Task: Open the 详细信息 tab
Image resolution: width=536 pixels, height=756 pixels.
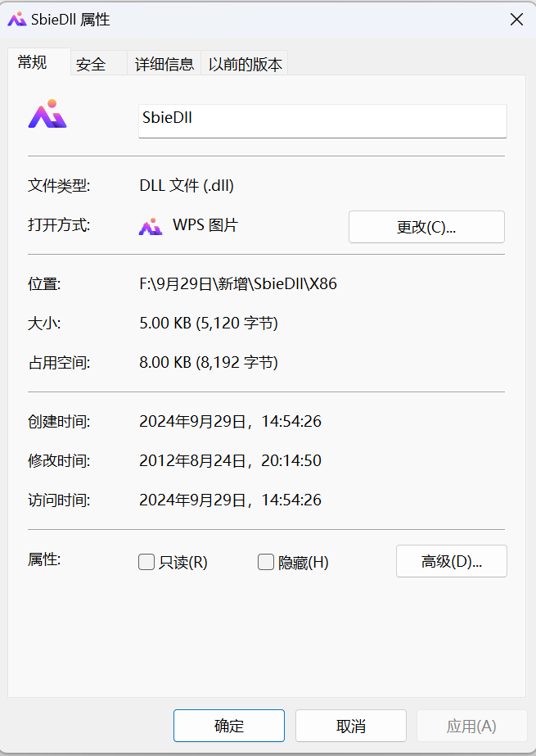Action: click(x=163, y=63)
